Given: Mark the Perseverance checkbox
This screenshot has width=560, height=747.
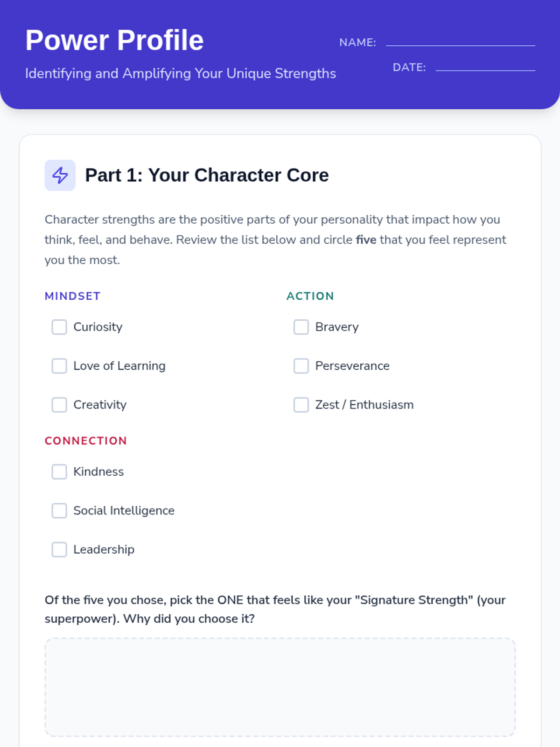Looking at the screenshot, I should coord(301,366).
